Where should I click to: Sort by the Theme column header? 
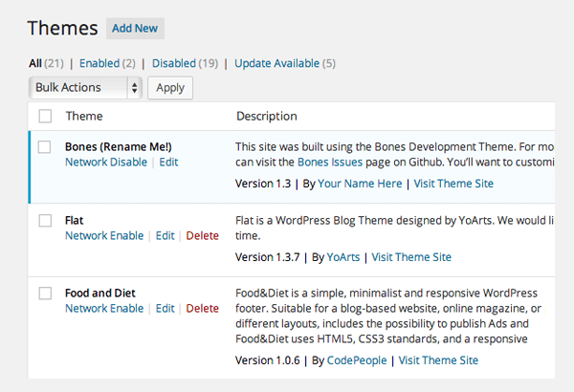tap(84, 116)
